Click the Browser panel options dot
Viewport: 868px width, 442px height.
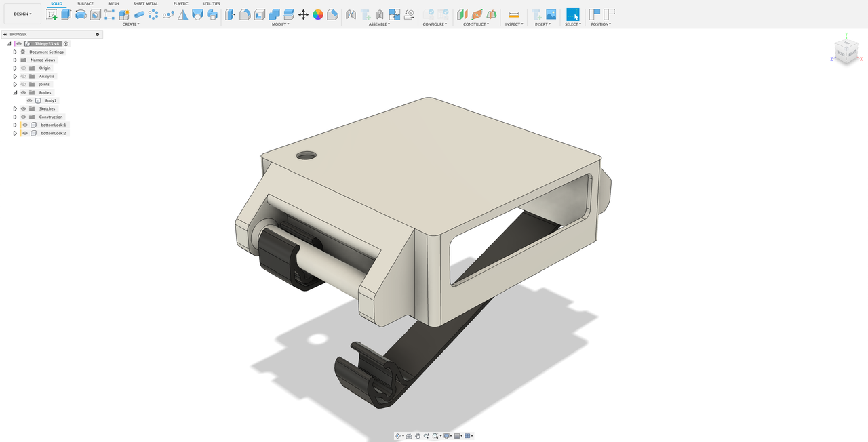98,34
